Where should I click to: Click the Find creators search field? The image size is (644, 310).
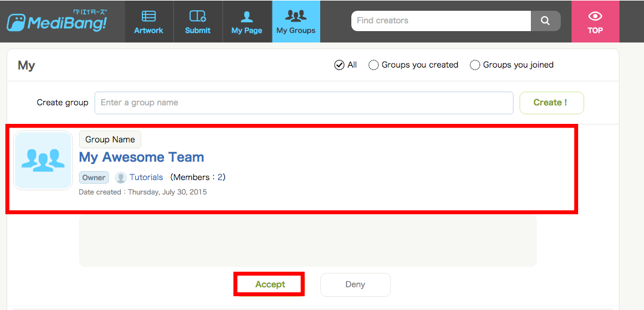coord(441,20)
